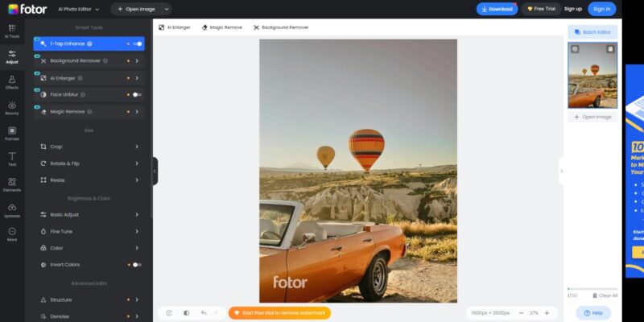Select Background Remover in the top toolbar
The image size is (644, 322).
pyautogui.click(x=281, y=27)
